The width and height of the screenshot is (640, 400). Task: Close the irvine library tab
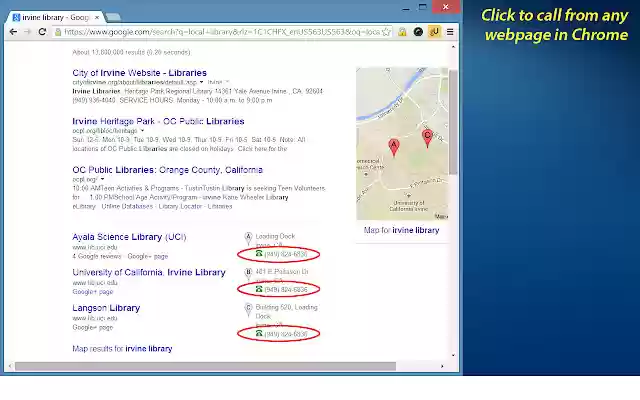pyautogui.click(x=97, y=18)
